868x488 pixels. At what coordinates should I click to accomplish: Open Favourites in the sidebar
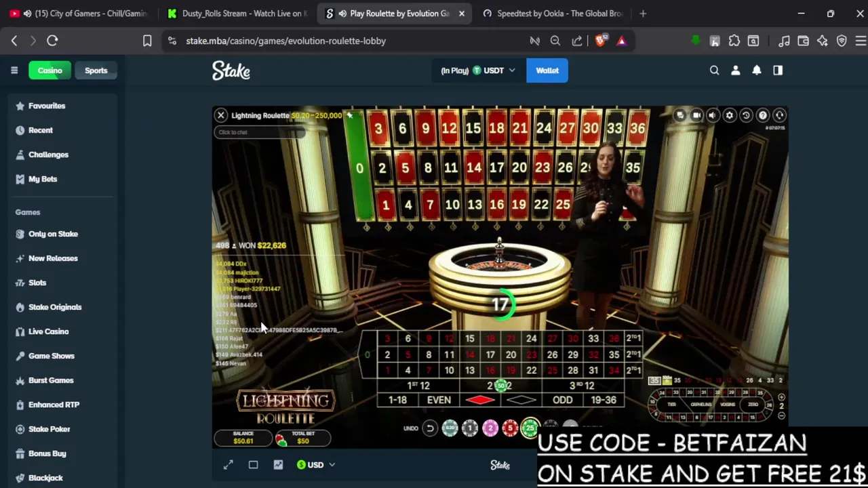pos(61,106)
